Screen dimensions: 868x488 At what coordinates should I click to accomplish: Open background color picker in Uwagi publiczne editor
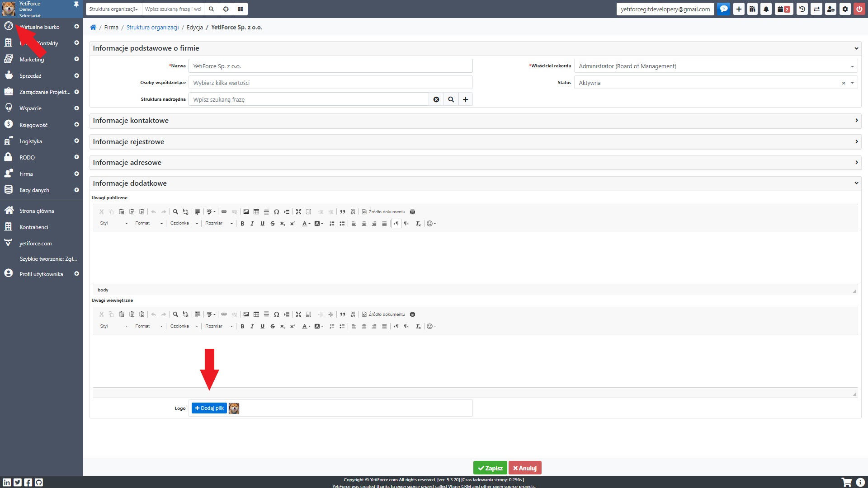[x=319, y=224]
